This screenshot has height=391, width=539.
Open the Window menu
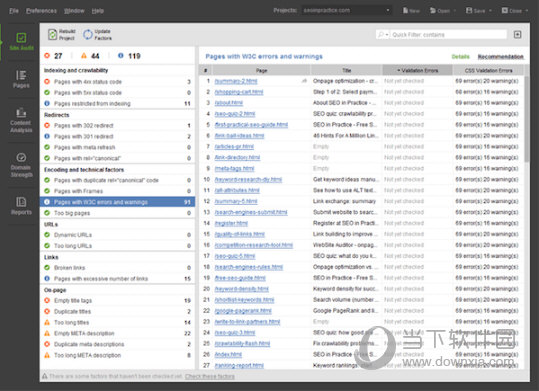click(74, 11)
